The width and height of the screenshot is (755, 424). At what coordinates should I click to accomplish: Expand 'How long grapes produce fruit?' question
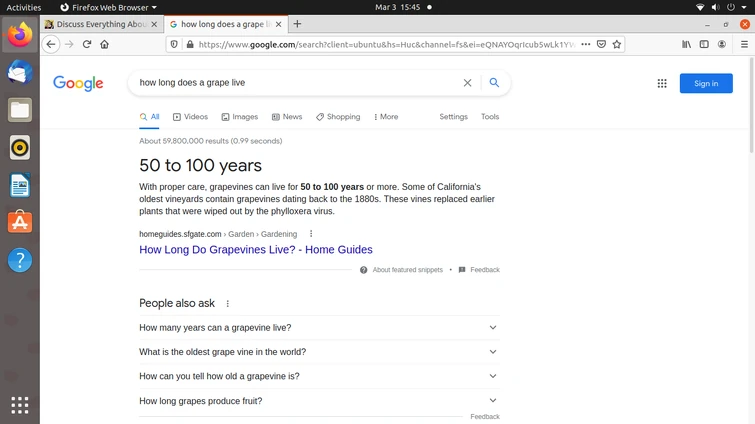[318, 401]
